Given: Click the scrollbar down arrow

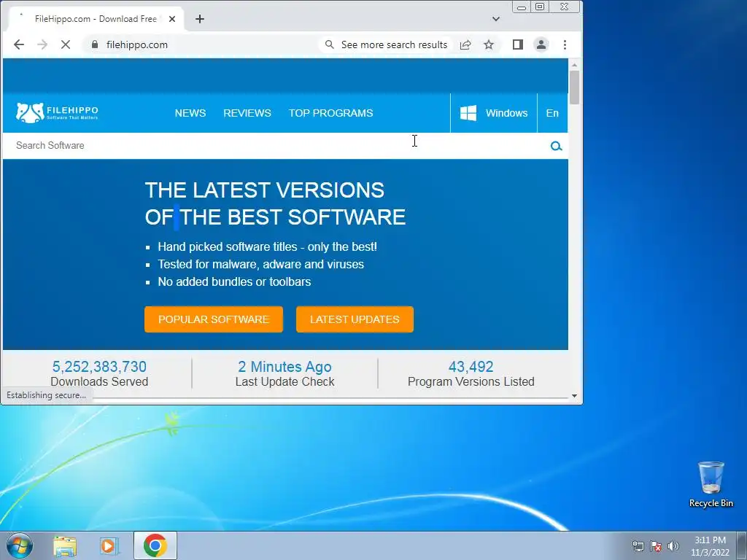Looking at the screenshot, I should click(x=574, y=396).
